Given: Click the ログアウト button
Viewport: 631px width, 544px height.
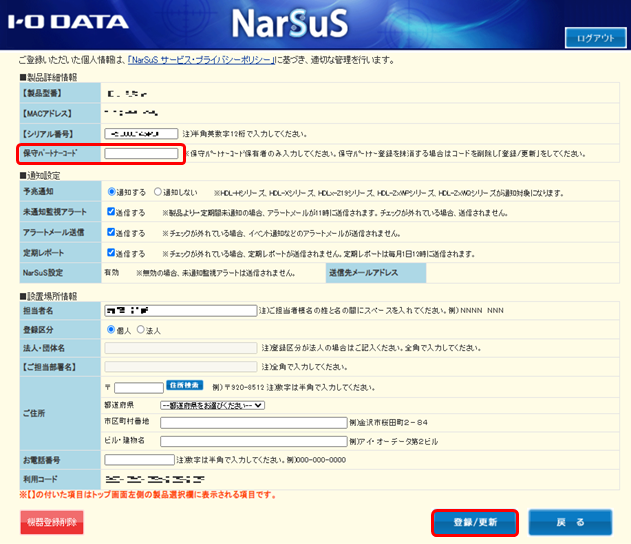Looking at the screenshot, I should (596, 39).
